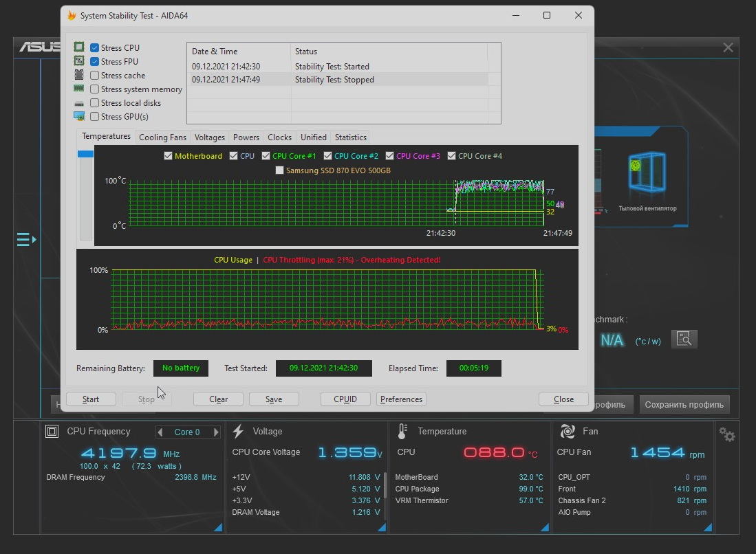Click the CPU Frequency panel chip icon

(x=52, y=431)
